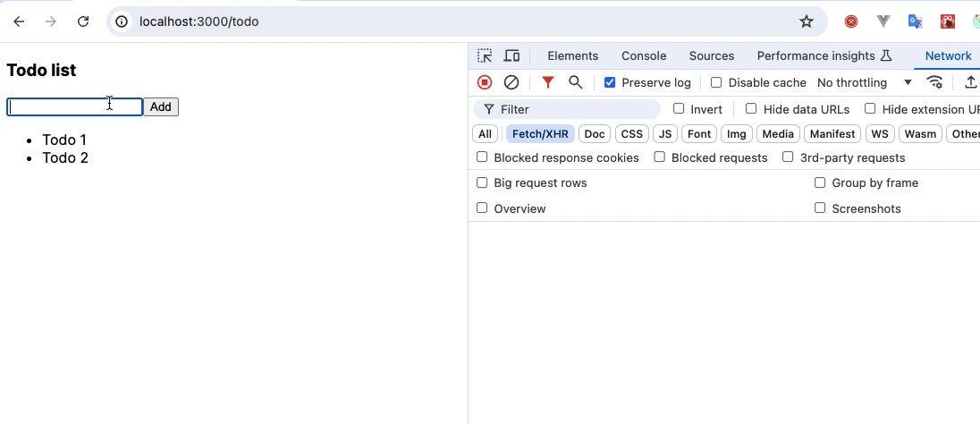
Task: Open the red square extension icon
Action: tap(948, 21)
